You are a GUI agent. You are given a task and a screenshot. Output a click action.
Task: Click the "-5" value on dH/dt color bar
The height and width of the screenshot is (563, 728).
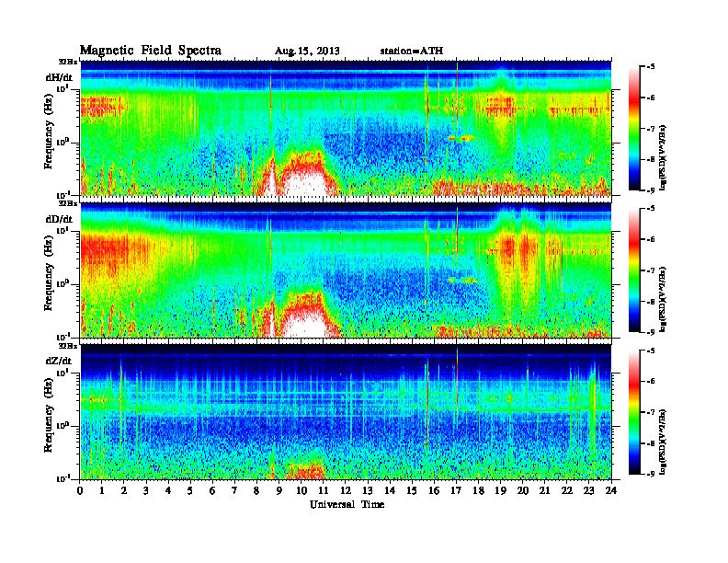651,66
